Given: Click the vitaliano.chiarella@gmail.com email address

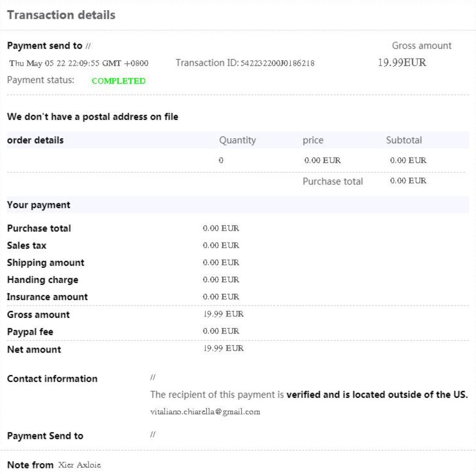Looking at the screenshot, I should [x=205, y=412].
